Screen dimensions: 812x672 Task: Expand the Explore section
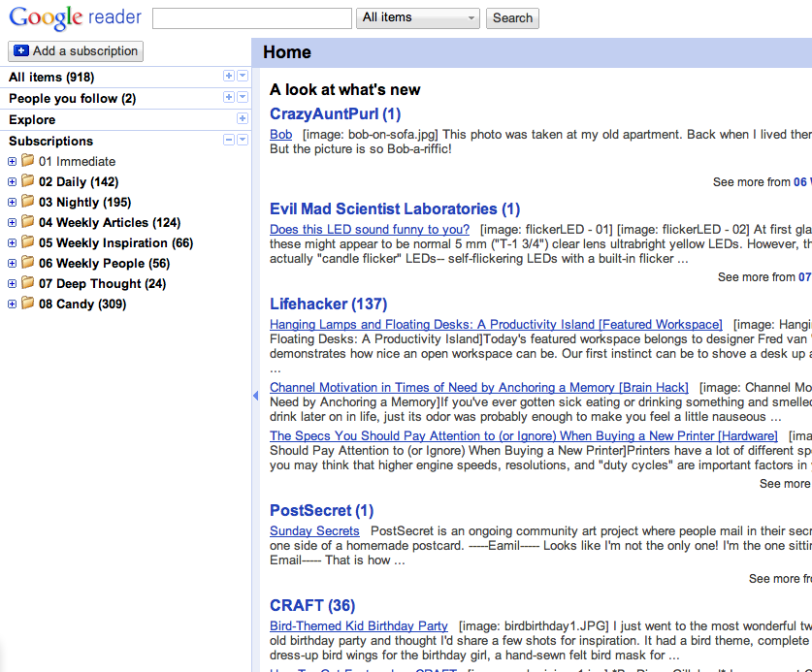(x=243, y=118)
